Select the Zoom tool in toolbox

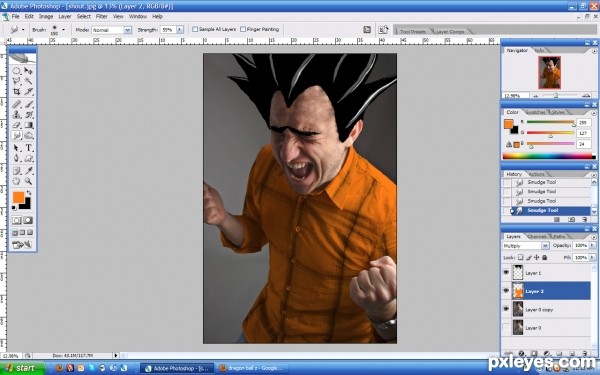coord(29,181)
